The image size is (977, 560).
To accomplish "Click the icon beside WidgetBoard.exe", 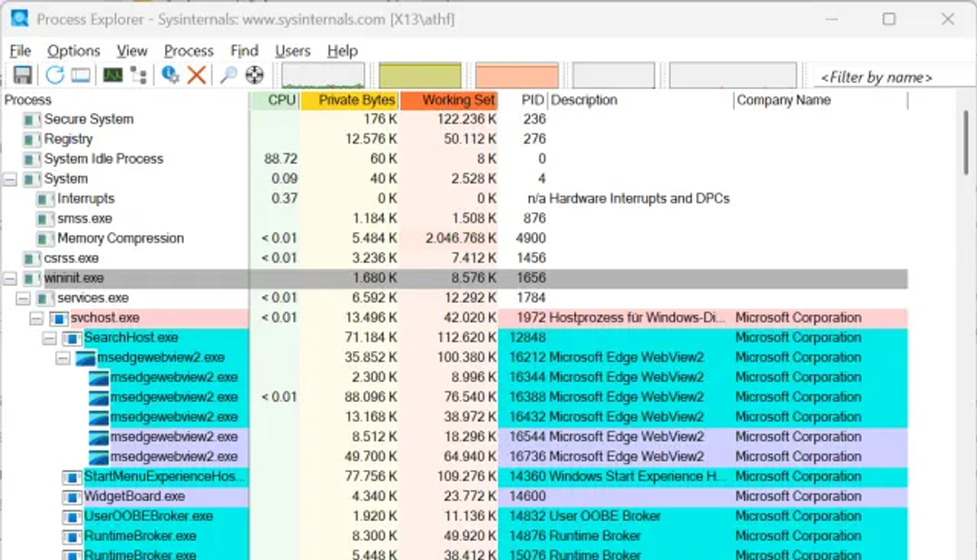I will click(72, 497).
